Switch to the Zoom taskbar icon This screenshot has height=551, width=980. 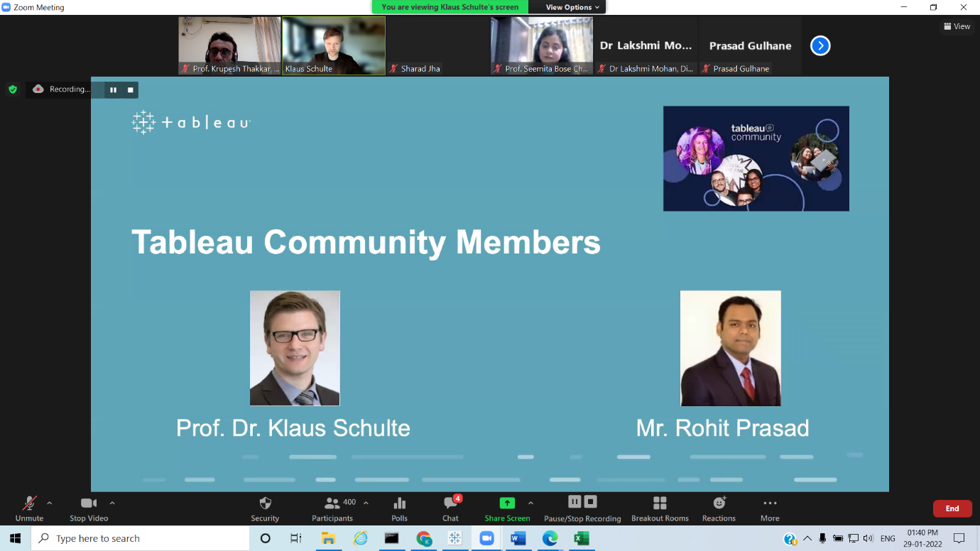pyautogui.click(x=486, y=538)
